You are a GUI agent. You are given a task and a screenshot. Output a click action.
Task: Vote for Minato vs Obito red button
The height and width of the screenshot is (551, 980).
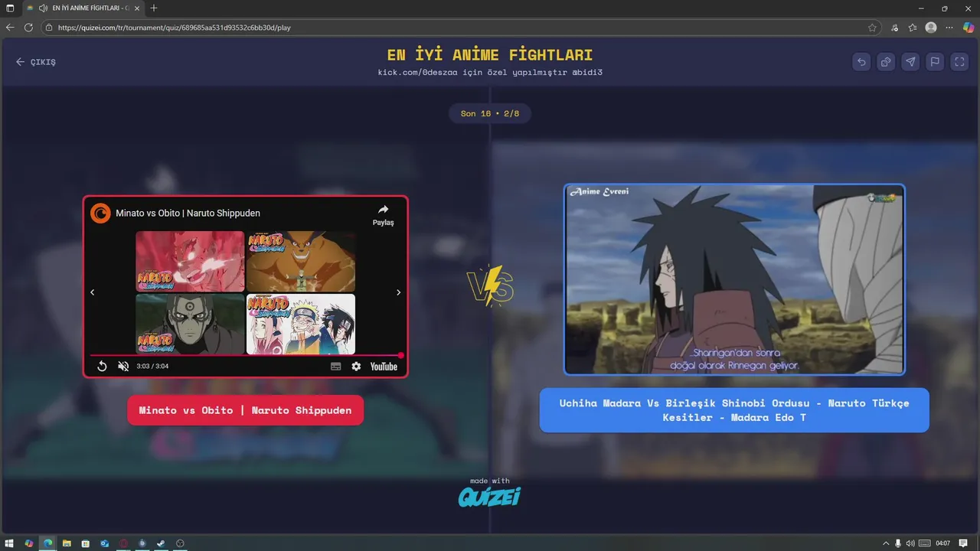(245, 410)
